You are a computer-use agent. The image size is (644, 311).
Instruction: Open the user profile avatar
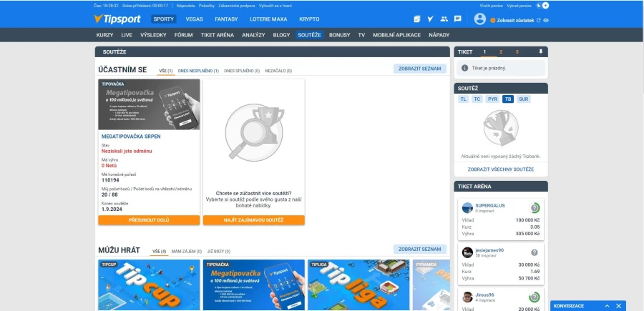479,19
